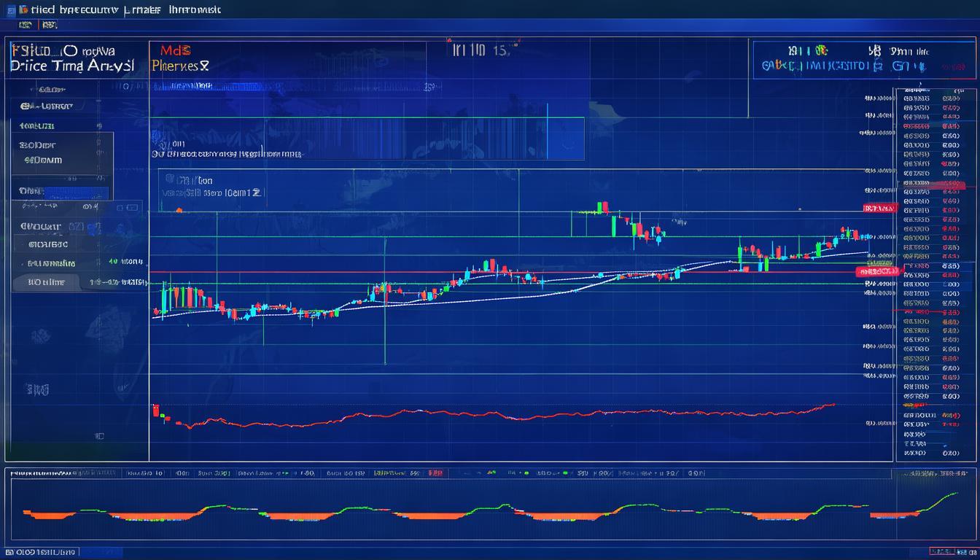Click the orange app icon in title bar
Viewport: 980px width, 560px height.
[x=24, y=9]
